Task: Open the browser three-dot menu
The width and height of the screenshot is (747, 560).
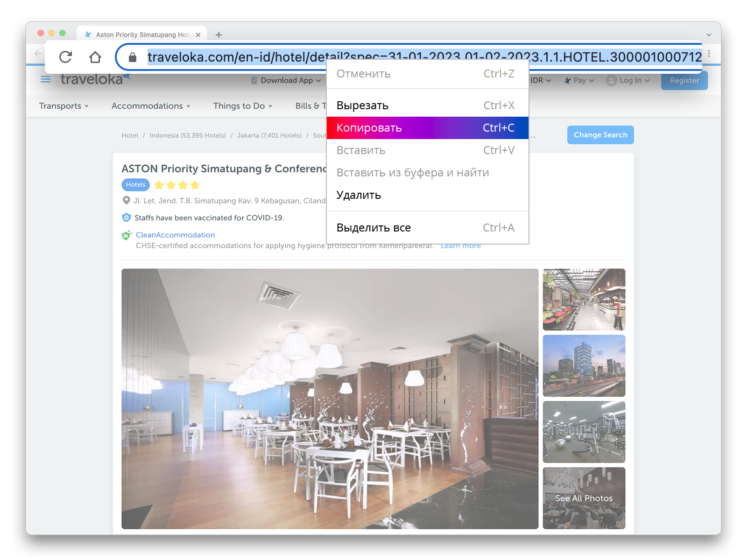Action: 709,54
